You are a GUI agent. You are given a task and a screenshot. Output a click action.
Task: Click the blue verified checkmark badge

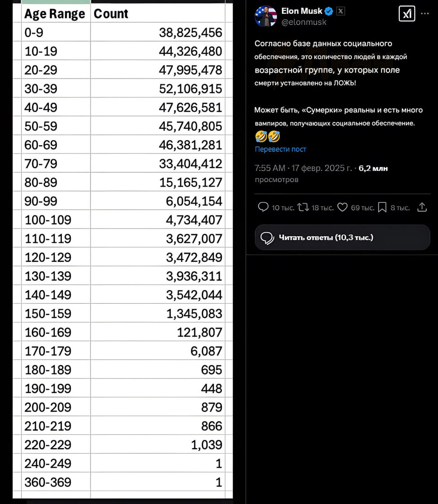[329, 11]
